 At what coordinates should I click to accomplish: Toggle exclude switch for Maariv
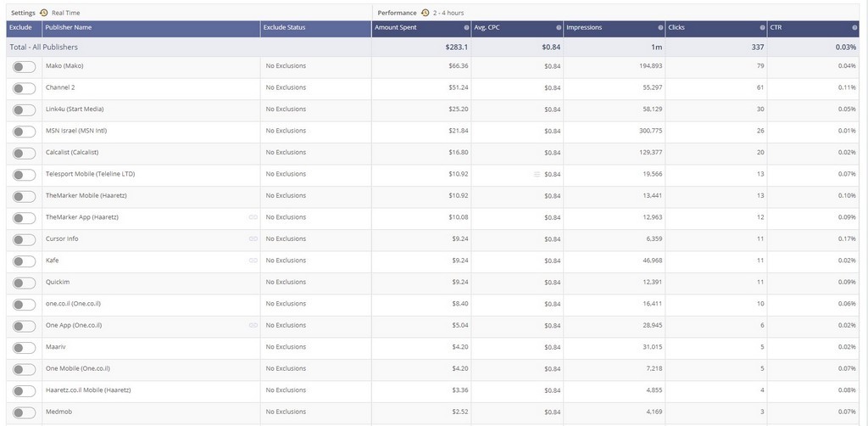[25, 348]
